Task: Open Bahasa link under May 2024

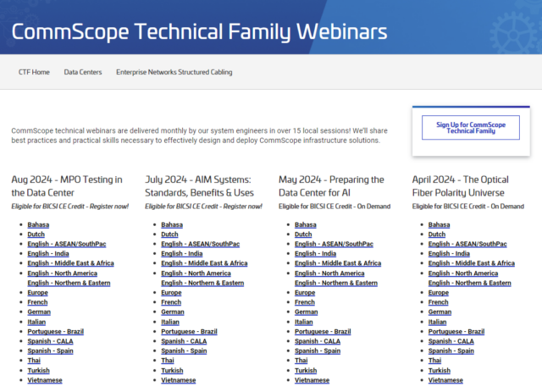Action: pyautogui.click(x=305, y=224)
